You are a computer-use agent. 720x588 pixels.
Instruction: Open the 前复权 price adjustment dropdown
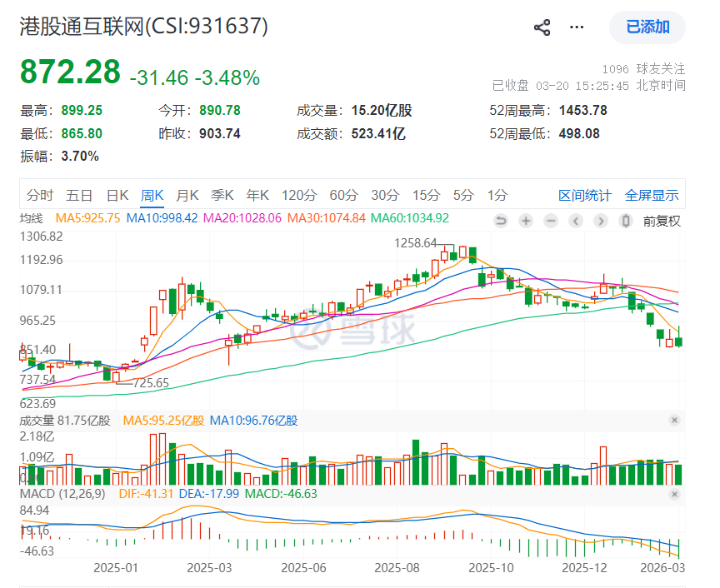[662, 221]
